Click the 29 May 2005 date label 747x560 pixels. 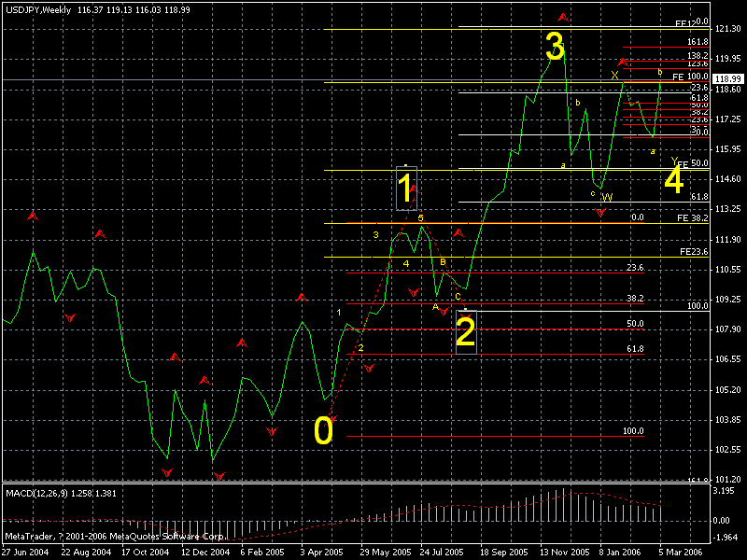coord(386,553)
